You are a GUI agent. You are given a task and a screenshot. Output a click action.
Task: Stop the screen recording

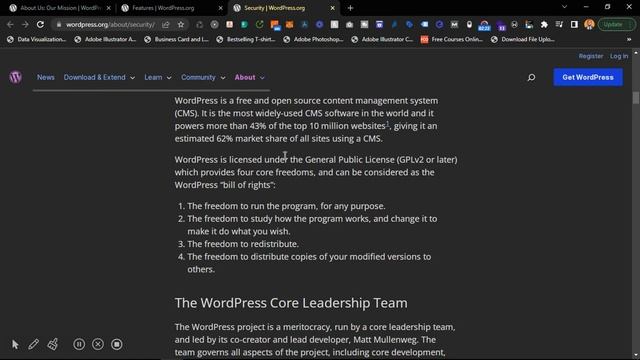[117, 344]
